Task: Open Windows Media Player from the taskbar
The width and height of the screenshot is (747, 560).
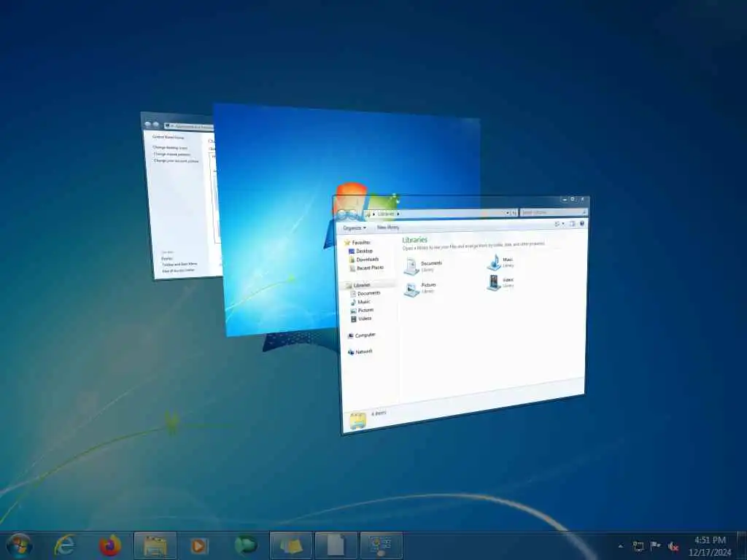Action: tap(200, 545)
